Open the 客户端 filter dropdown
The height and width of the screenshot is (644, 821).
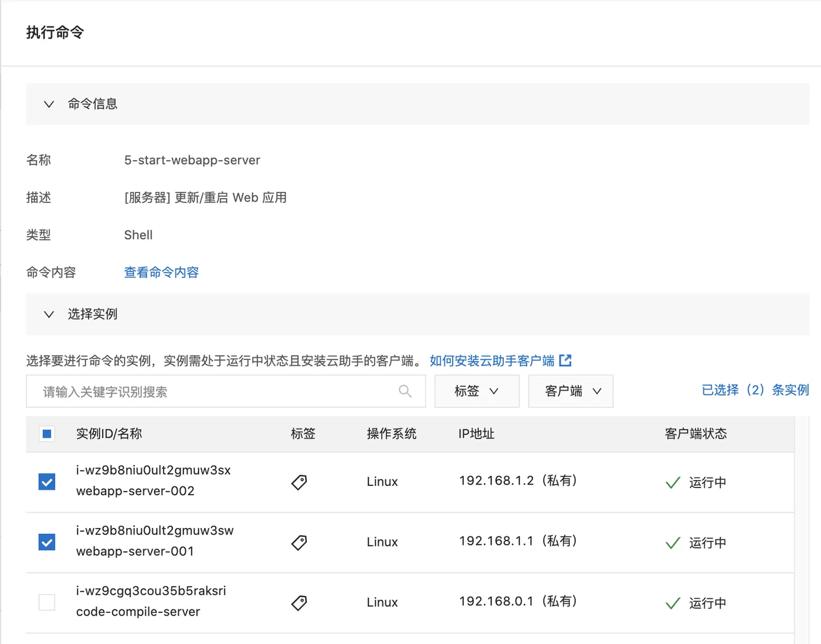571,391
